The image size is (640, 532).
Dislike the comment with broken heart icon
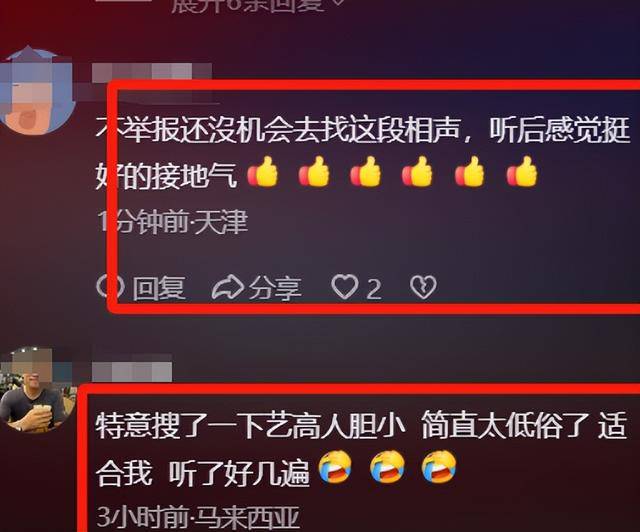(423, 287)
